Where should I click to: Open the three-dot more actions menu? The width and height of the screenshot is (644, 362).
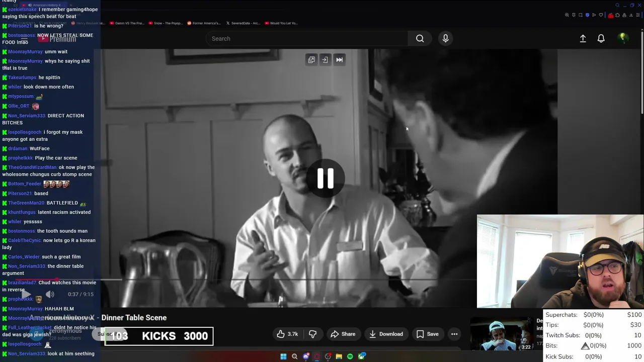click(454, 334)
